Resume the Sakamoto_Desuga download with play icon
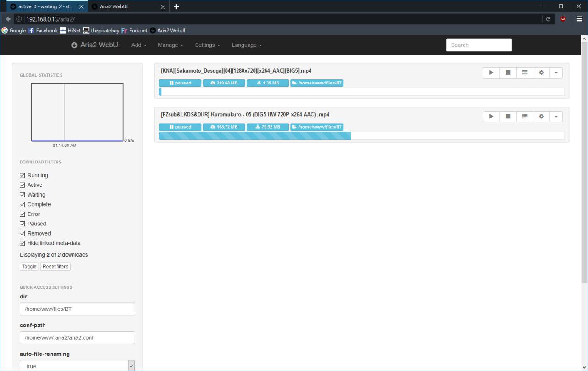The height and width of the screenshot is (371, 588). 491,73
